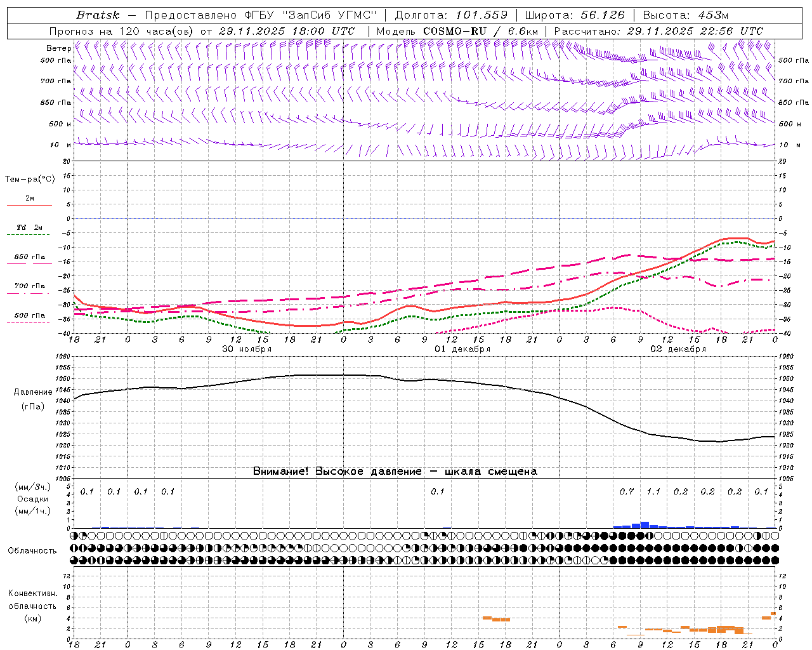Click the dashed Td 2м legend line
The height and width of the screenshot is (650, 812).
[29, 235]
